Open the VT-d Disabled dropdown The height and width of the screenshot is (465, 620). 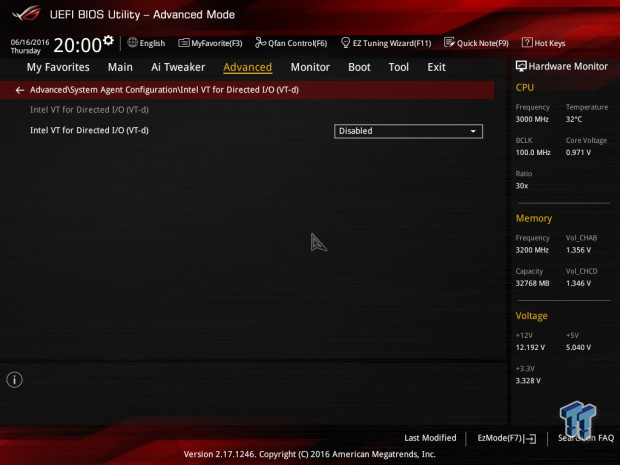[408, 131]
